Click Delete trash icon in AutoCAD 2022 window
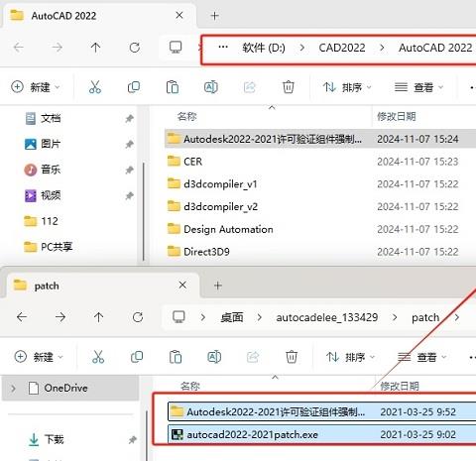The image size is (476, 461). pyautogui.click(x=289, y=87)
